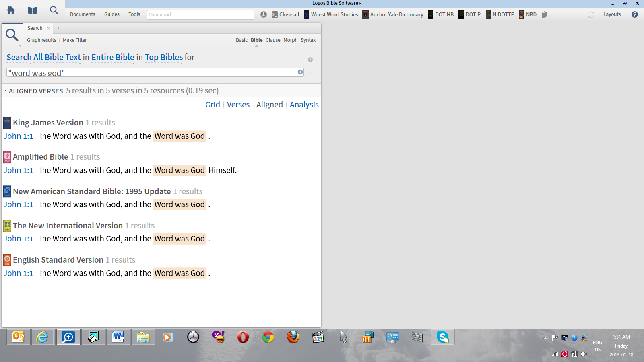Switch to Basic search type
Image resolution: width=644 pixels, height=362 pixels.
click(x=242, y=40)
